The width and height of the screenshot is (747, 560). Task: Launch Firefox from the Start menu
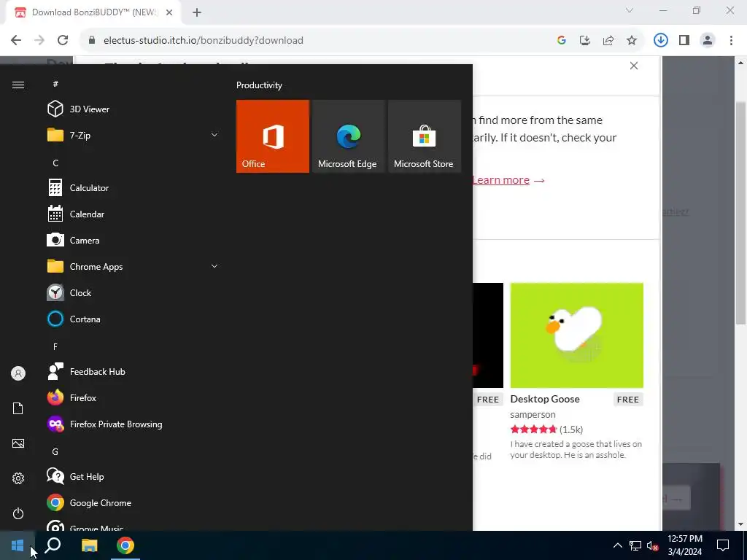click(x=133, y=397)
